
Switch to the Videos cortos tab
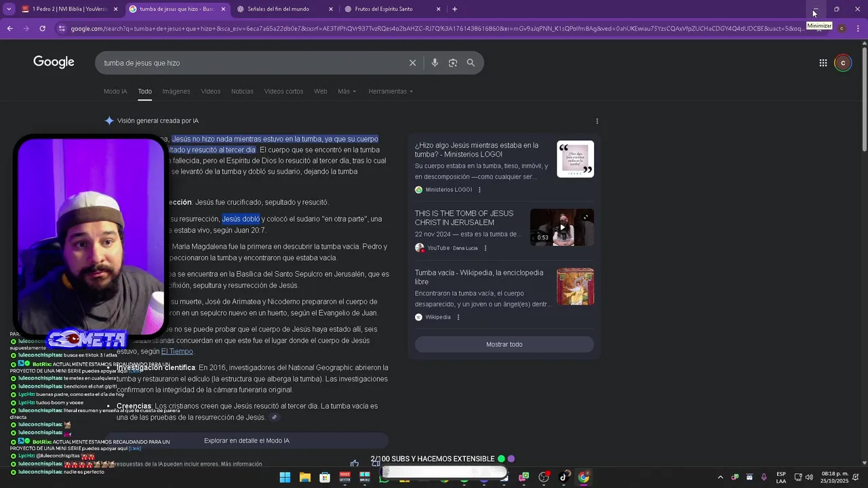[x=283, y=91]
